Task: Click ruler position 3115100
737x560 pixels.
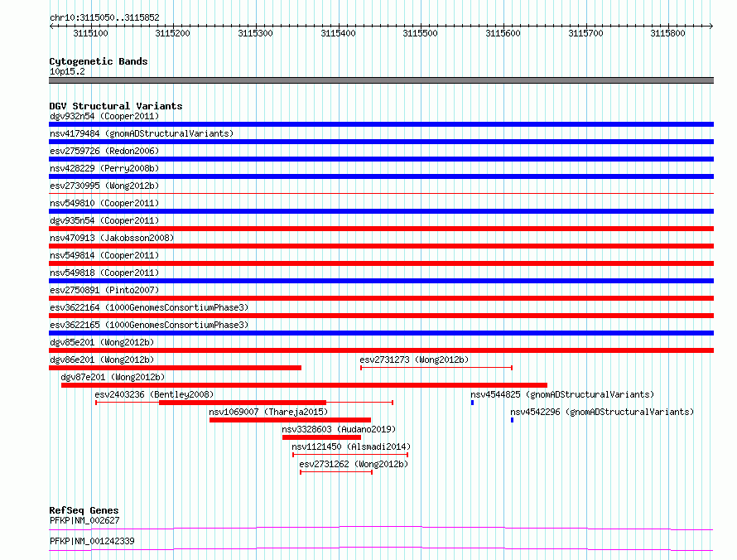Action: point(90,33)
